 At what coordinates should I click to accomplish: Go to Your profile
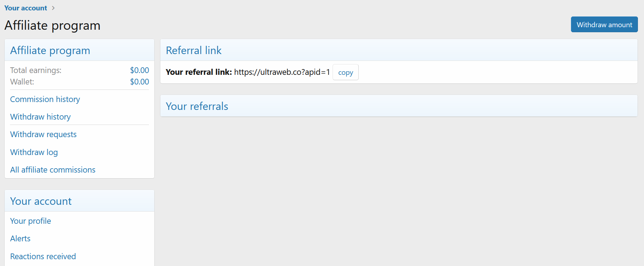click(30, 221)
